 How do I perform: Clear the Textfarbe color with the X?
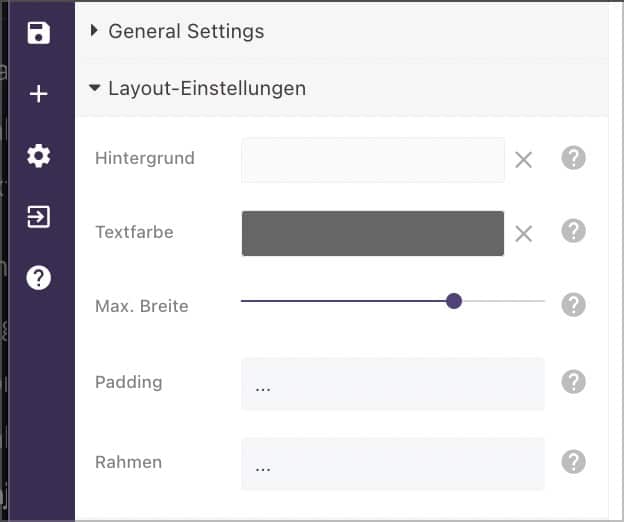coord(523,234)
